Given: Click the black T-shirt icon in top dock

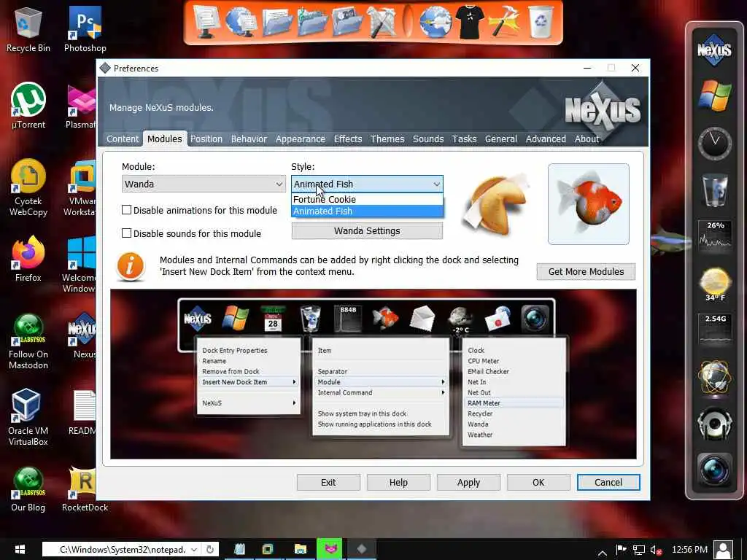Looking at the screenshot, I should pyautogui.click(x=470, y=21).
